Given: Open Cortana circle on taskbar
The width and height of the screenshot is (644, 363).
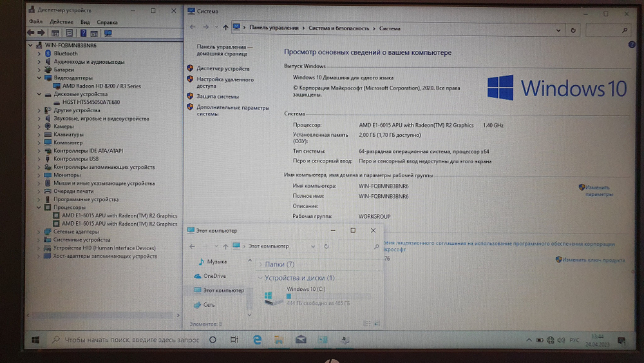Looking at the screenshot, I should tap(213, 340).
